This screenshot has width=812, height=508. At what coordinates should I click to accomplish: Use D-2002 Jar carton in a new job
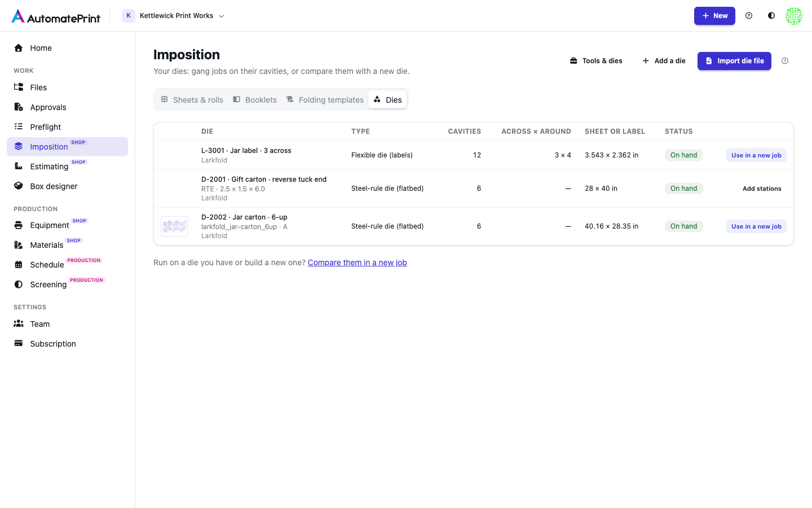click(x=756, y=226)
